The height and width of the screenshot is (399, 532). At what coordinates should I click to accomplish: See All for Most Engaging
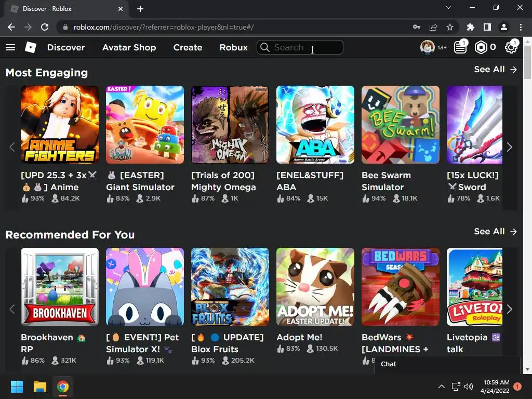pyautogui.click(x=495, y=69)
